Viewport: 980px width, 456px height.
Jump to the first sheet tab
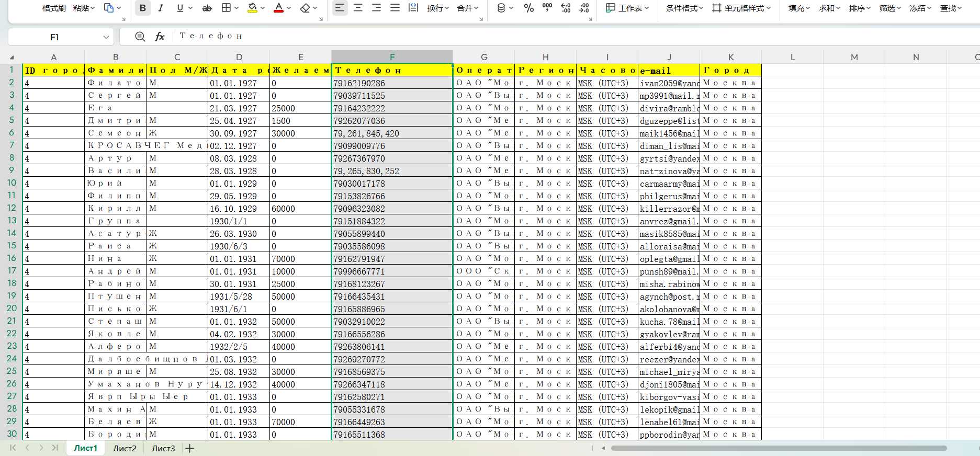click(13, 448)
